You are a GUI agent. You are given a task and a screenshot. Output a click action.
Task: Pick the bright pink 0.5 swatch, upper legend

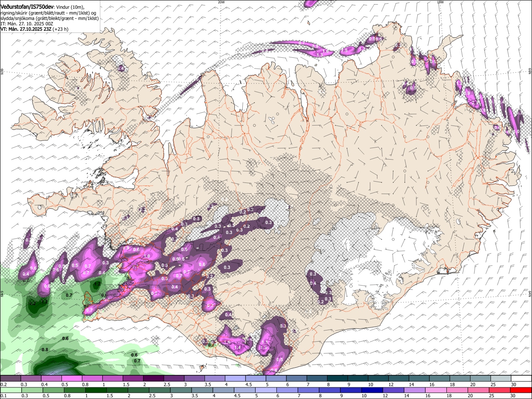(x=71, y=379)
